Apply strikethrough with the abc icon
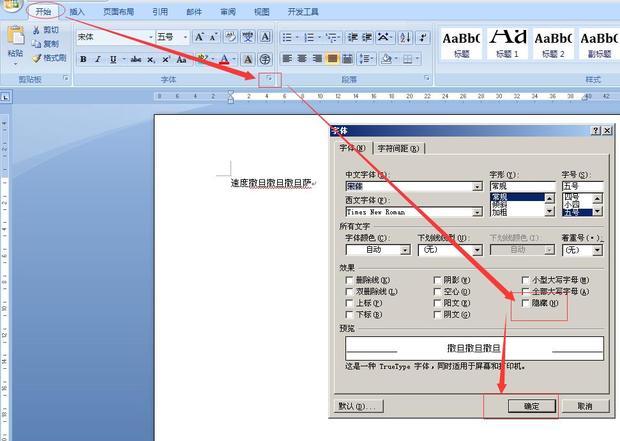The height and width of the screenshot is (441, 620). (x=136, y=59)
